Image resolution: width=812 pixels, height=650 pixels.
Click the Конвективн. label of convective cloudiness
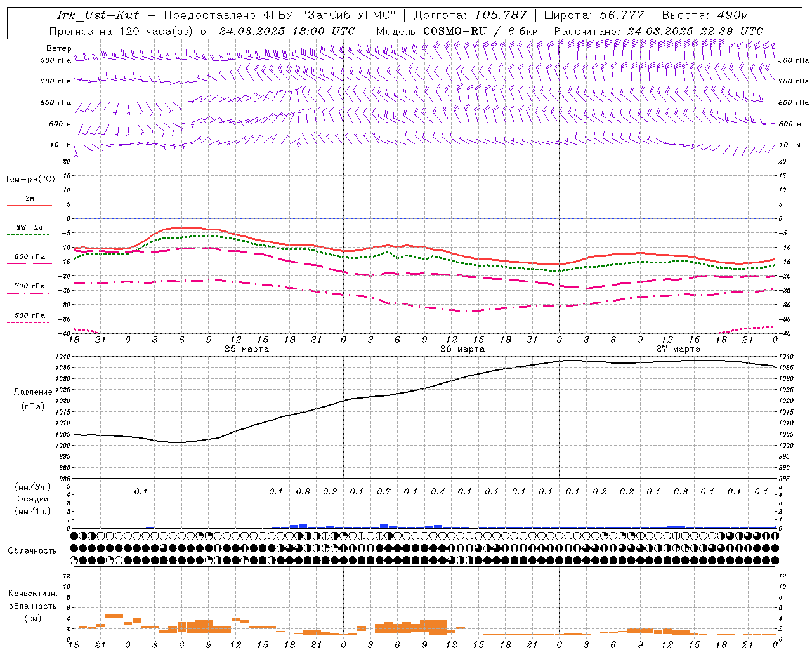point(32,594)
